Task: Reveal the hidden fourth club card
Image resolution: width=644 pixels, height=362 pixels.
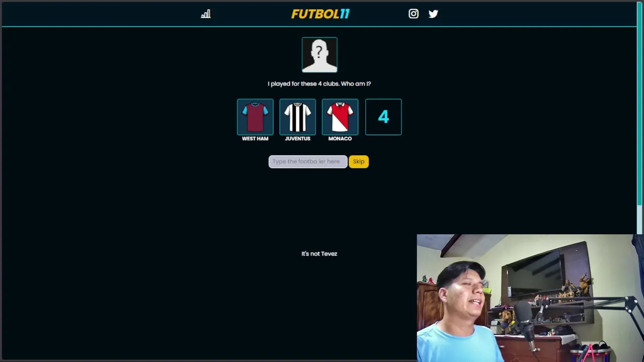Action: coord(383,117)
